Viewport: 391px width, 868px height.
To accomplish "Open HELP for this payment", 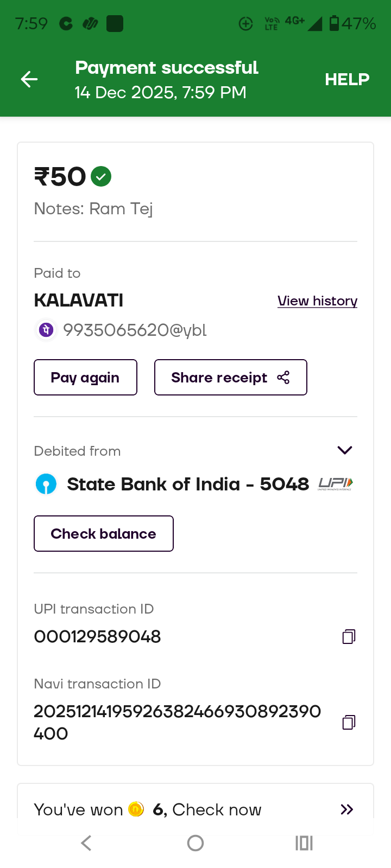I will [x=347, y=80].
